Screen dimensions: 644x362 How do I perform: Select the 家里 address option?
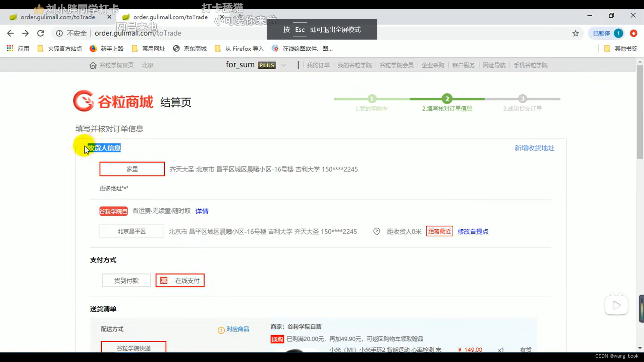(132, 169)
